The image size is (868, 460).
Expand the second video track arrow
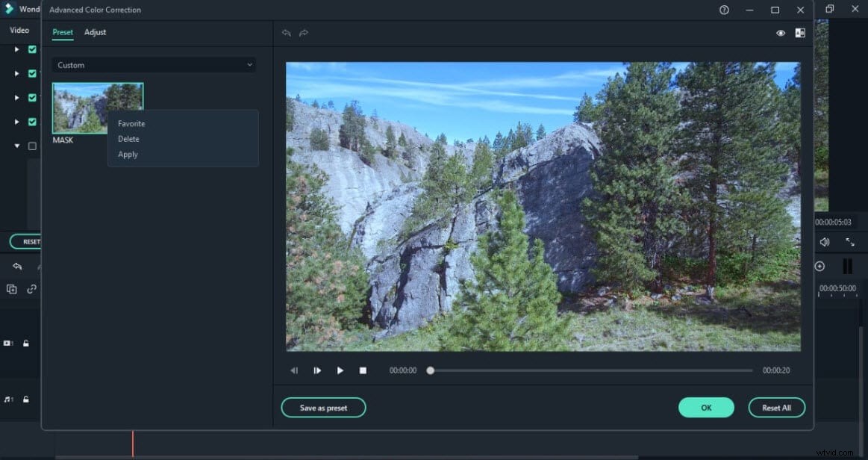15,73
